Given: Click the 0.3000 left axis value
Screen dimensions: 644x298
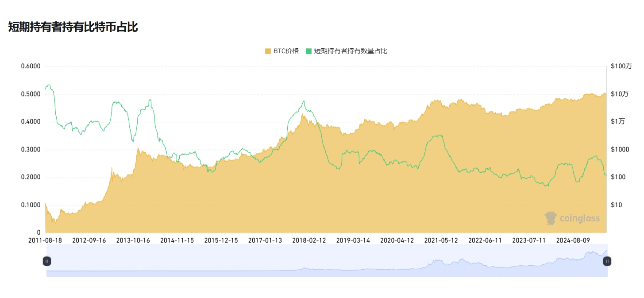Looking at the screenshot, I should pos(31,150).
